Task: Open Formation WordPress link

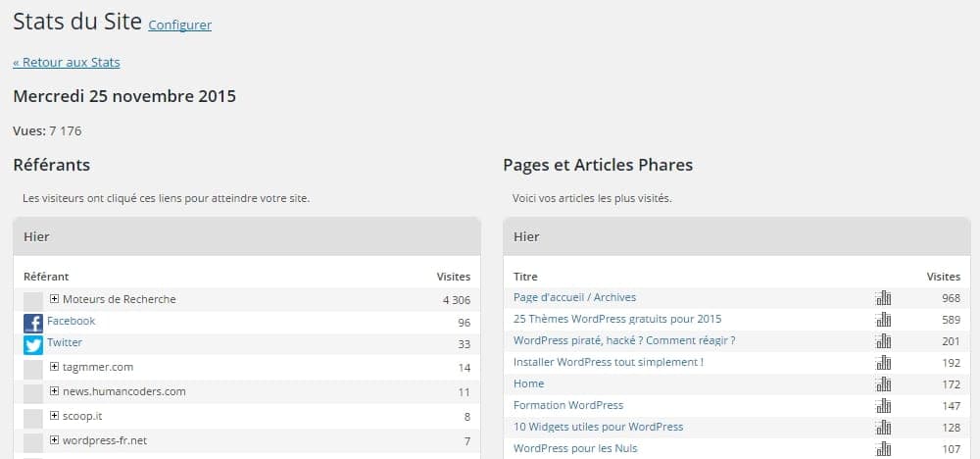Action: tap(568, 405)
